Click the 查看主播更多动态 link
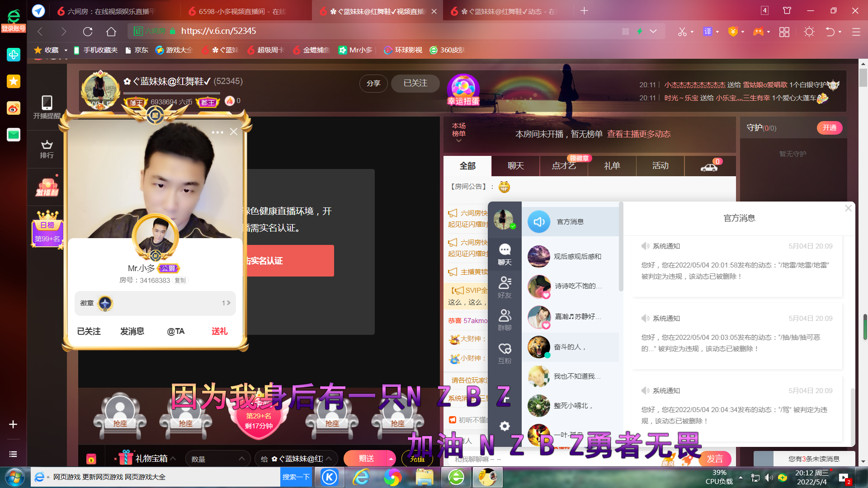 coord(639,134)
